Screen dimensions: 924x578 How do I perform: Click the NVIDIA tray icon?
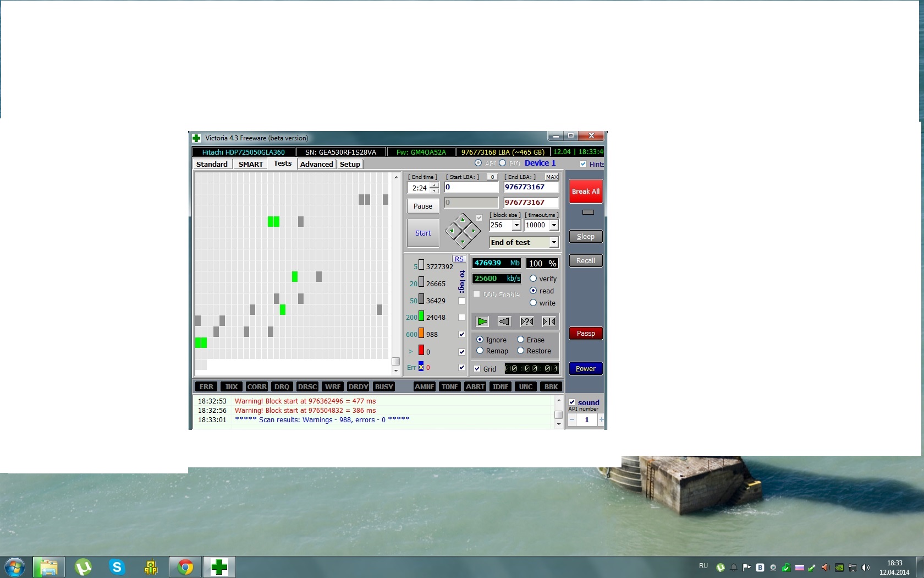[839, 568]
